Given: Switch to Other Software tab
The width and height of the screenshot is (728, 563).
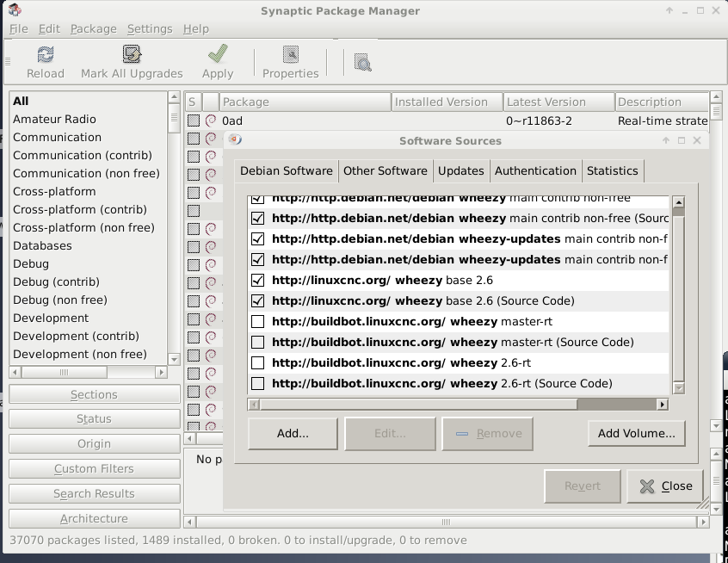Looking at the screenshot, I should click(x=386, y=171).
